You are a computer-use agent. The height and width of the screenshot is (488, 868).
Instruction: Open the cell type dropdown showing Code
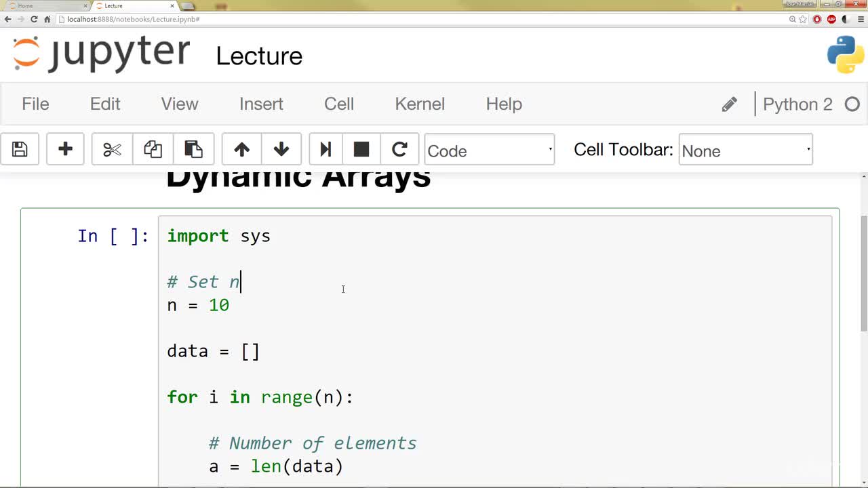click(490, 150)
